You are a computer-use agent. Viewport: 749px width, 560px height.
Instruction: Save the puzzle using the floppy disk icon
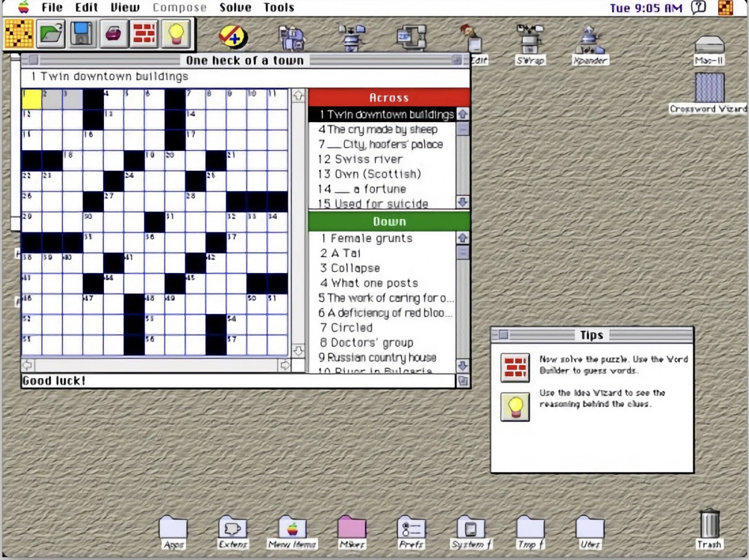(x=82, y=34)
